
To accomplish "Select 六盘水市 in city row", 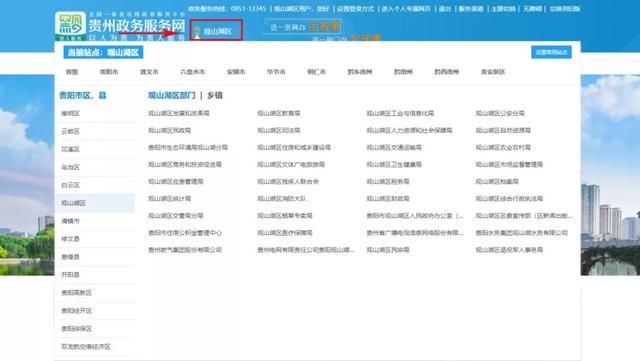I will click(192, 72).
